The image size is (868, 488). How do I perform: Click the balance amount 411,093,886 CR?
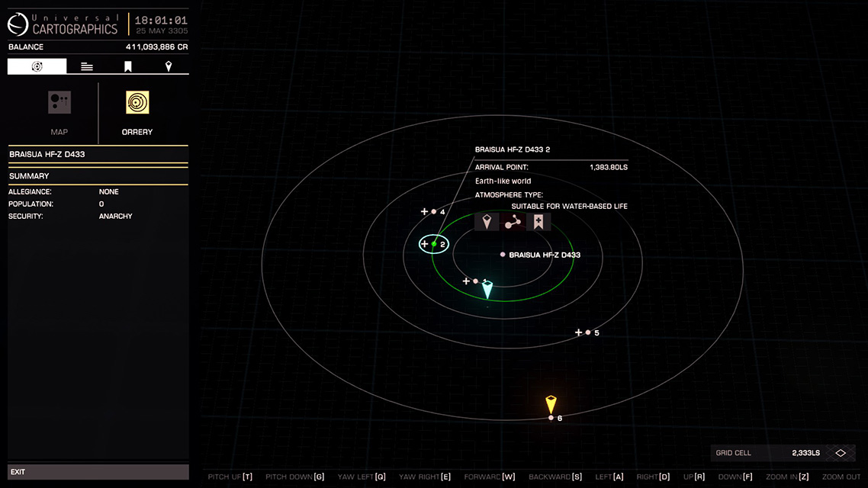tap(156, 47)
